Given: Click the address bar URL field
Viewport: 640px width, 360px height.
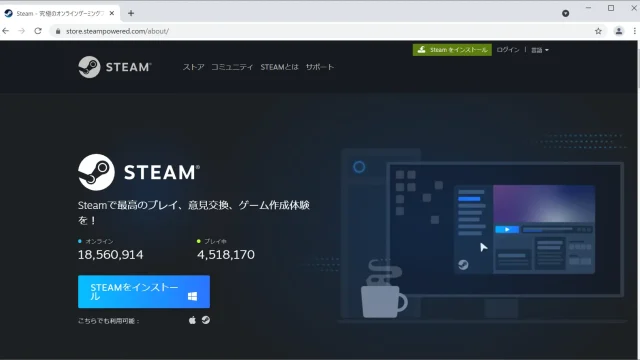Looking at the screenshot, I should click(322, 31).
